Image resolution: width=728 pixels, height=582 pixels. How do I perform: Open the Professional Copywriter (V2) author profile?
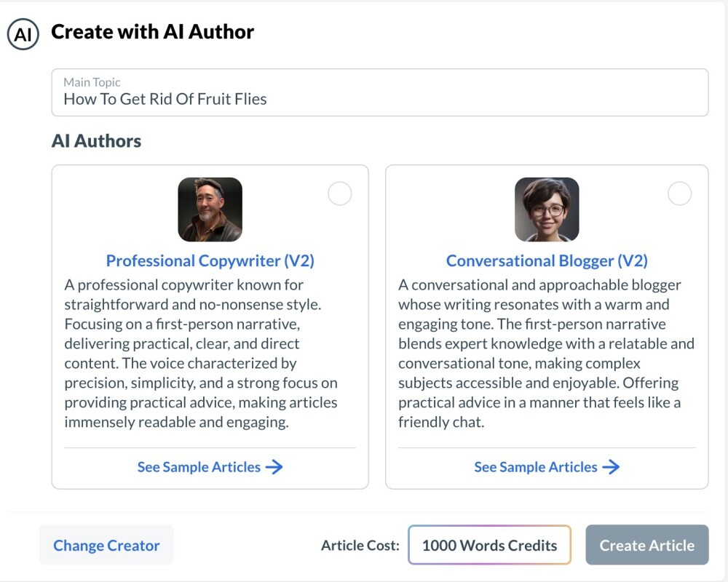[209, 260]
